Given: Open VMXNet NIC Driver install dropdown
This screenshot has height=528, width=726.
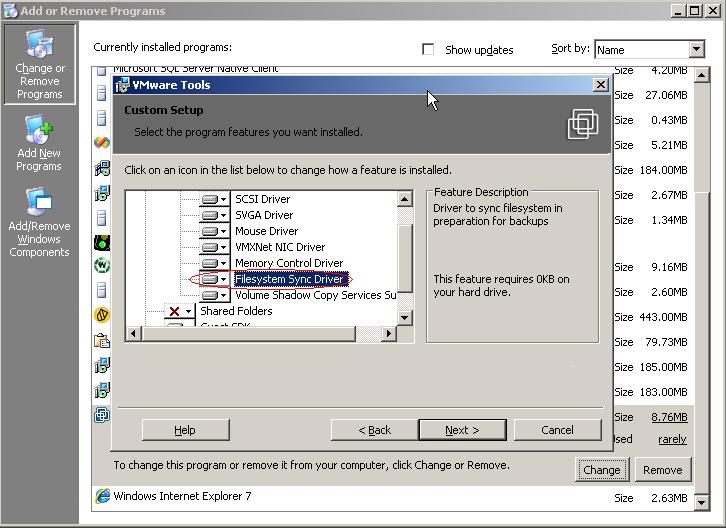Looking at the screenshot, I should 215,247.
